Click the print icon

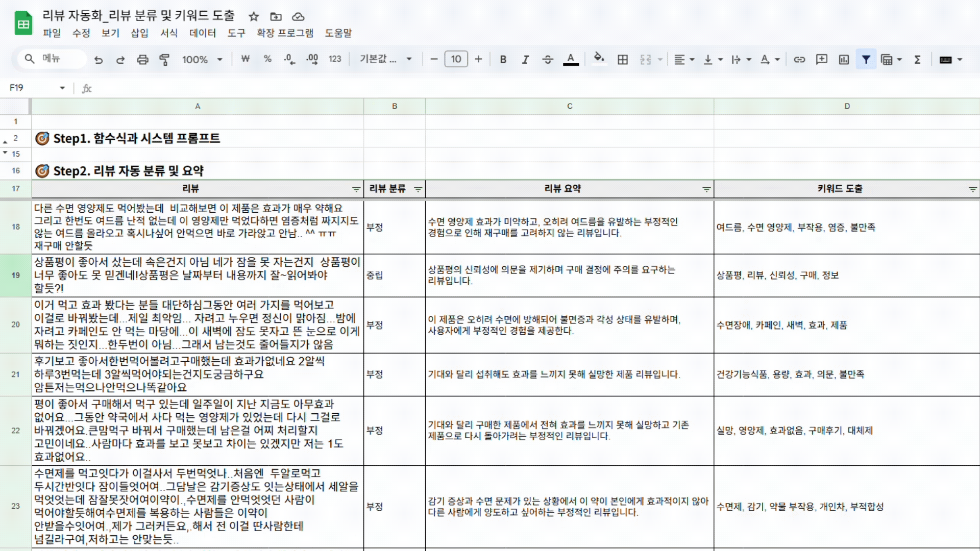point(142,60)
